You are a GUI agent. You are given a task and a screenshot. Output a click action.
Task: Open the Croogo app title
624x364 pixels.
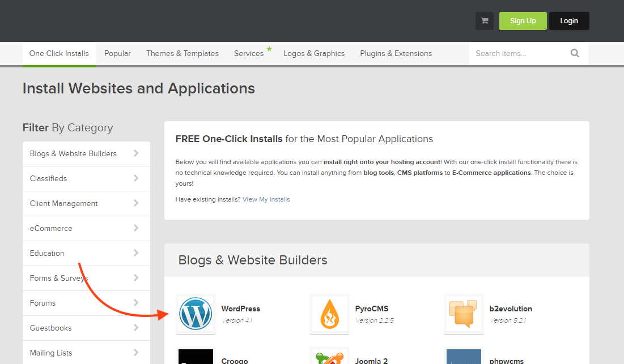point(235,361)
